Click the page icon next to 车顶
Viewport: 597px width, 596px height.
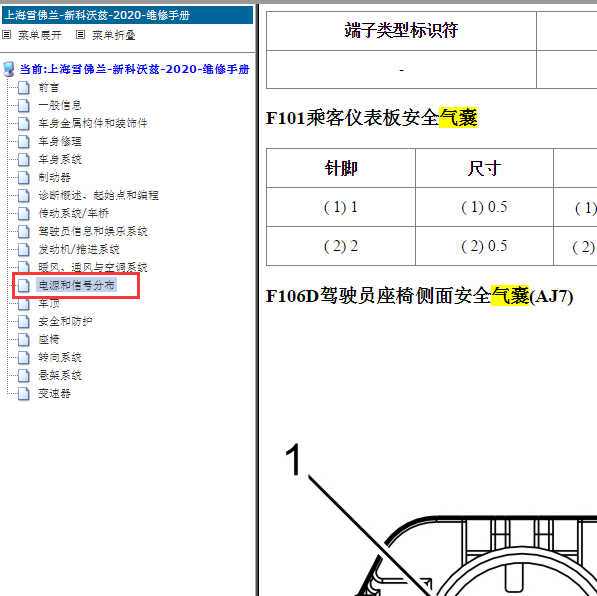click(x=24, y=303)
